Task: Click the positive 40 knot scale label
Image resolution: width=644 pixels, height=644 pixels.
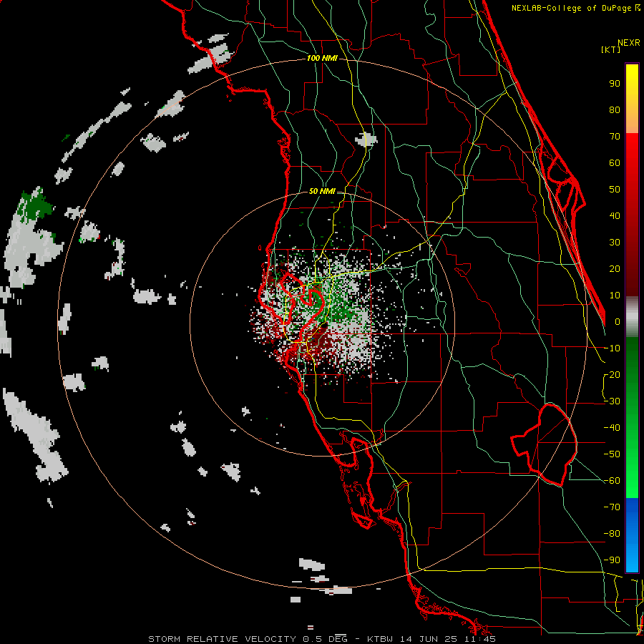Action: coord(615,216)
